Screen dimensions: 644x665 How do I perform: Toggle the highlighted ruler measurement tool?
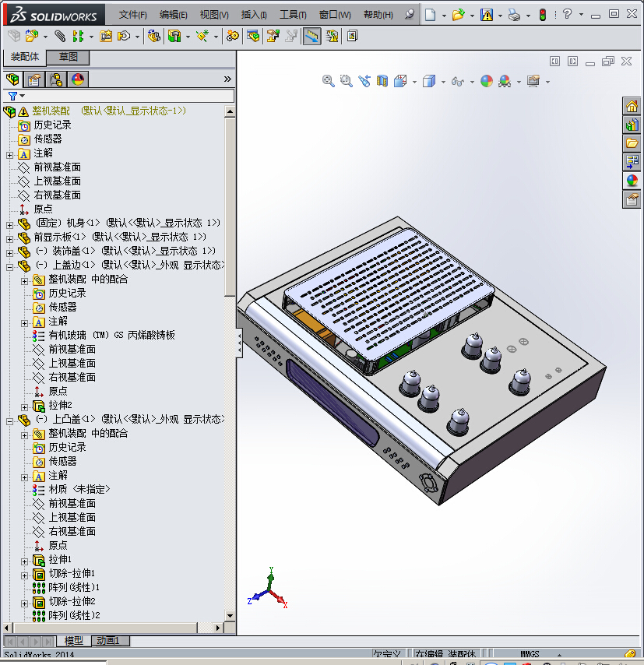(x=311, y=37)
